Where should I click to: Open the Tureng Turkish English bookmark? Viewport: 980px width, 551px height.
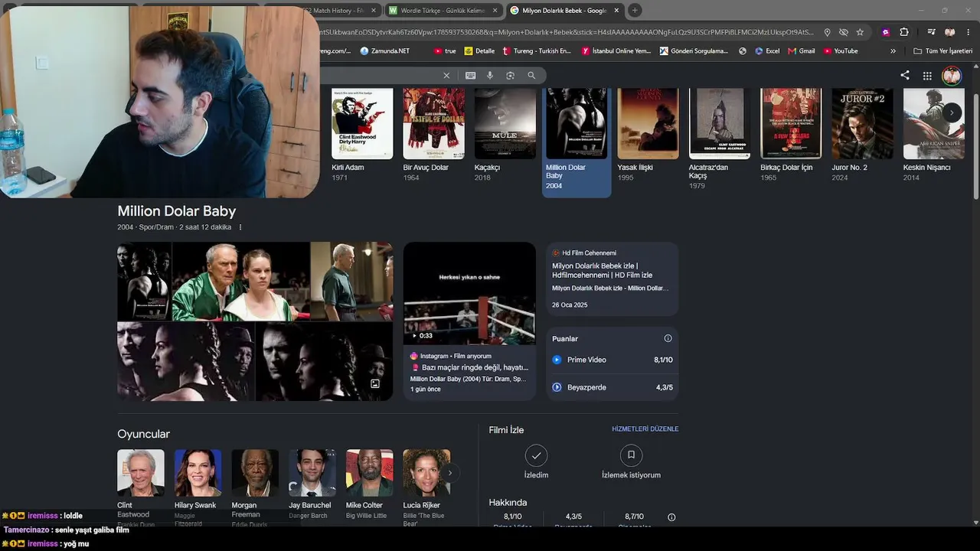coord(537,51)
